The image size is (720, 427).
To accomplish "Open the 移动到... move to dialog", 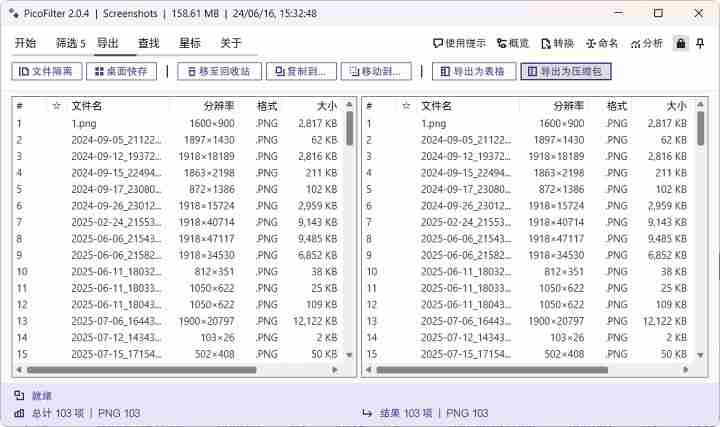I will click(x=376, y=72).
